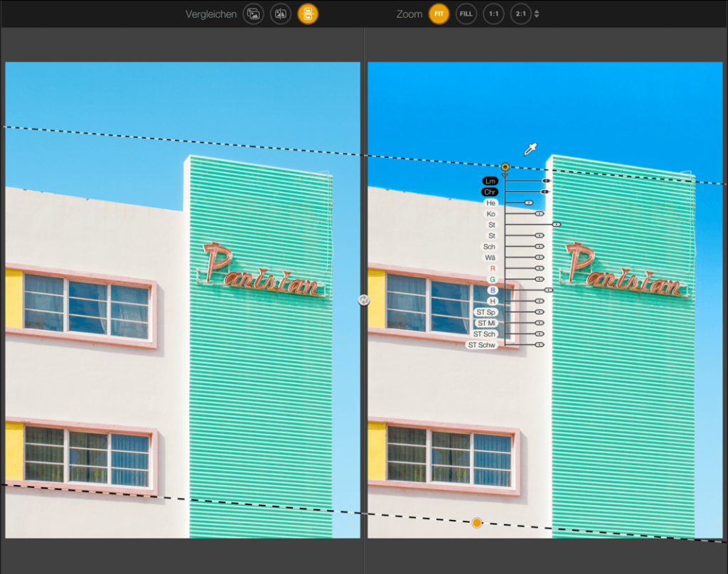Click the unedited before preview image
Image resolution: width=728 pixels, height=574 pixels.
coord(183,300)
